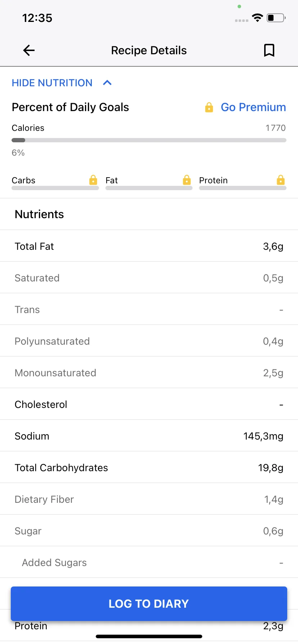Tap the Wi-Fi status icon

tap(257, 18)
